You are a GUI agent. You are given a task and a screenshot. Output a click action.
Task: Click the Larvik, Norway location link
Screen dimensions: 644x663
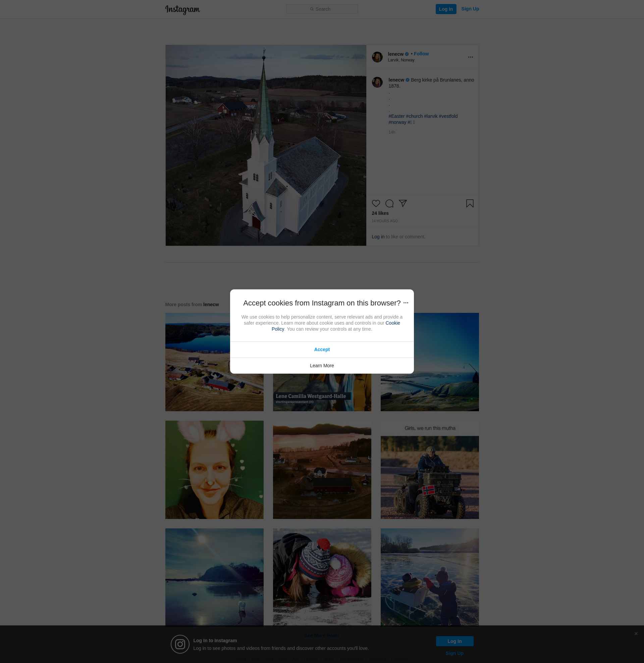pyautogui.click(x=401, y=60)
